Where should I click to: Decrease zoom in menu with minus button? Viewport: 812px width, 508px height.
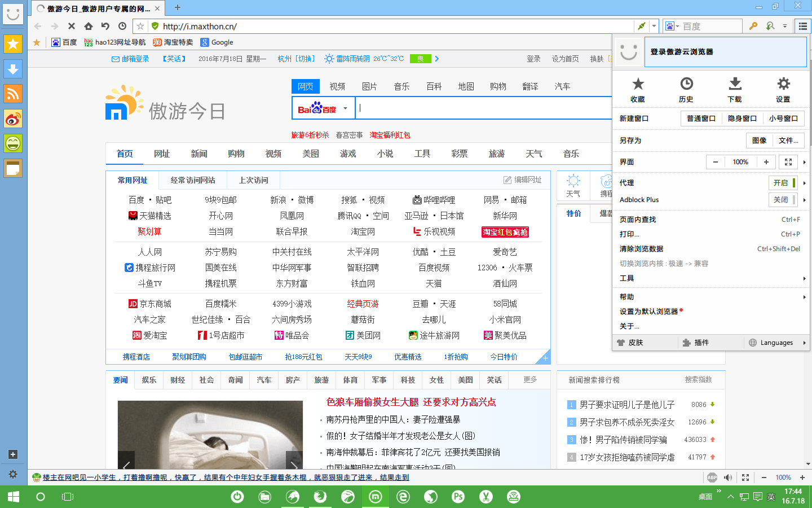716,162
